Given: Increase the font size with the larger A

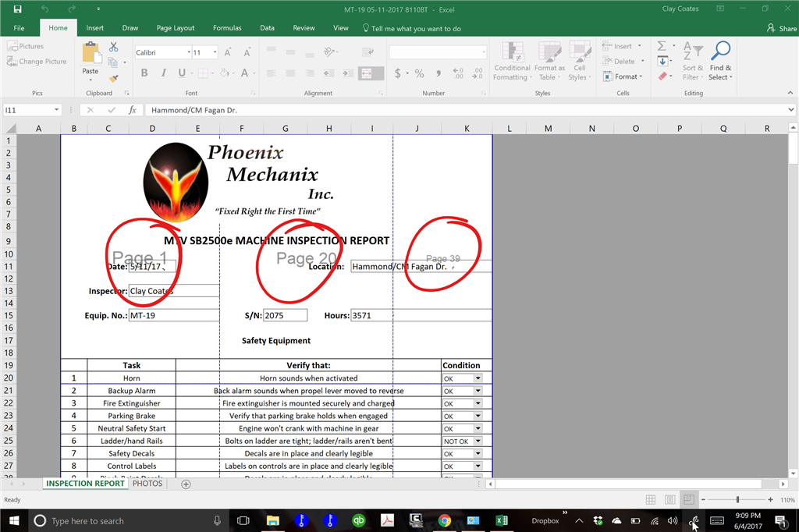Looking at the screenshot, I should click(x=228, y=52).
